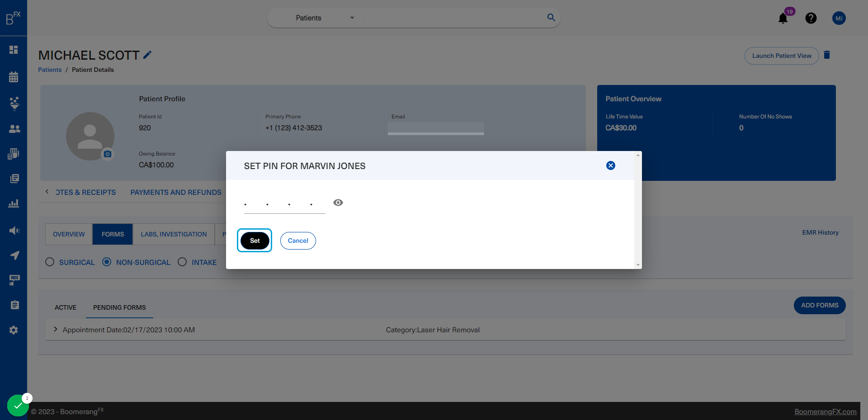Viewport: 868px width, 420px height.
Task: Show PIN using the eye icon
Action: click(x=338, y=203)
